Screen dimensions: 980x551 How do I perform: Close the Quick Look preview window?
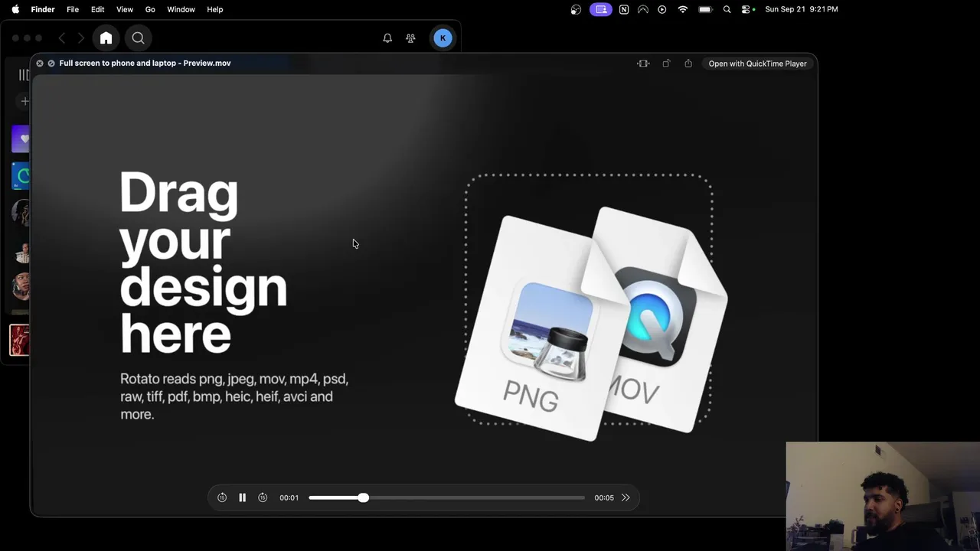[40, 64]
